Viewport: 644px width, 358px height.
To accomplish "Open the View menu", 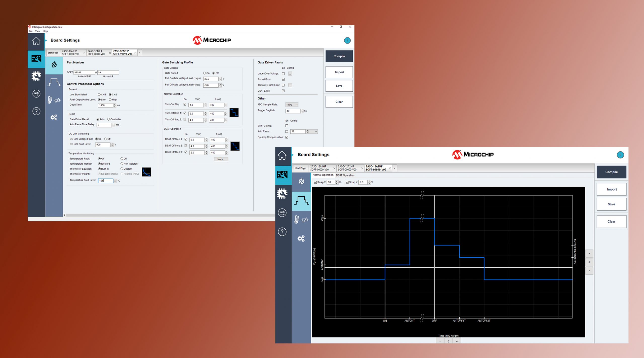I will coord(37,31).
